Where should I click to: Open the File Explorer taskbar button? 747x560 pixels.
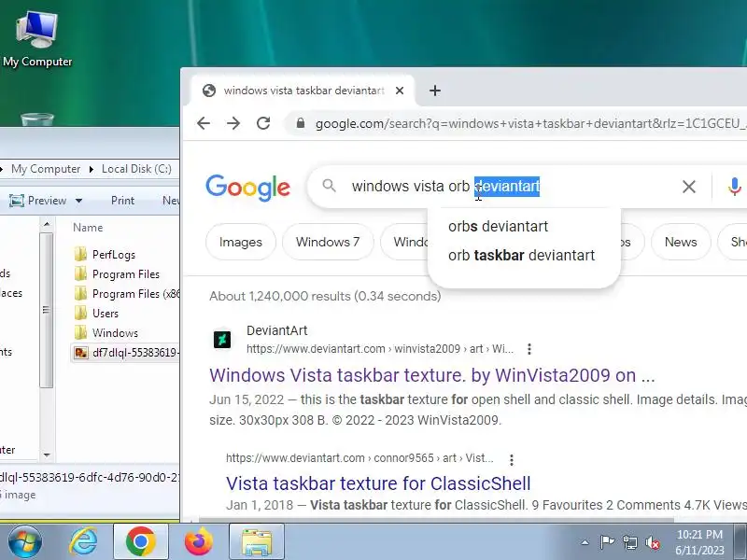(x=256, y=542)
